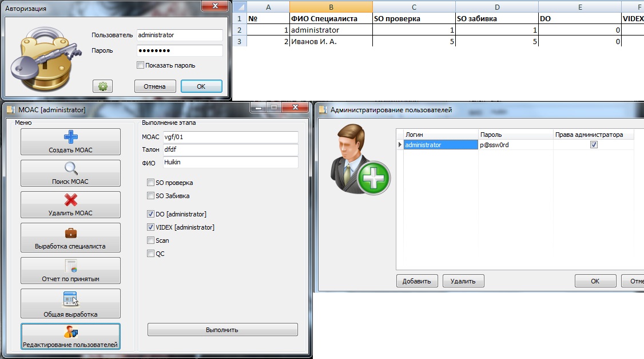
Task: Select the Логин column header
Action: 441,135
